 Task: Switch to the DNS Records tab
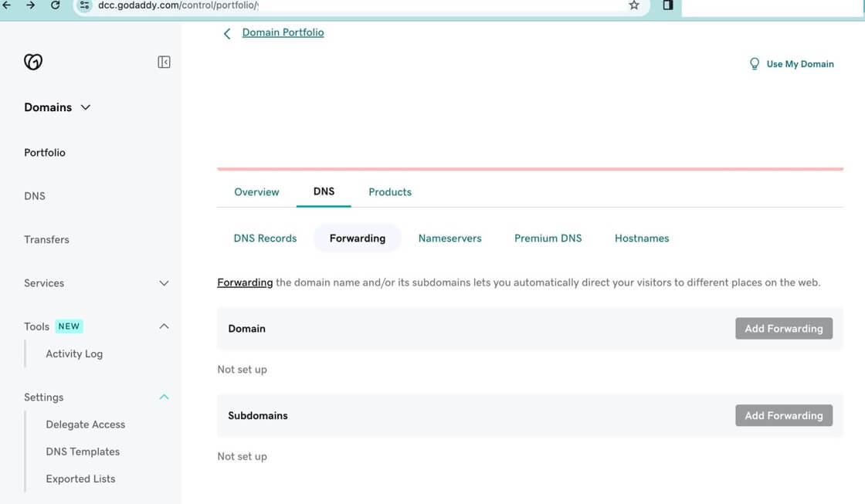point(265,238)
